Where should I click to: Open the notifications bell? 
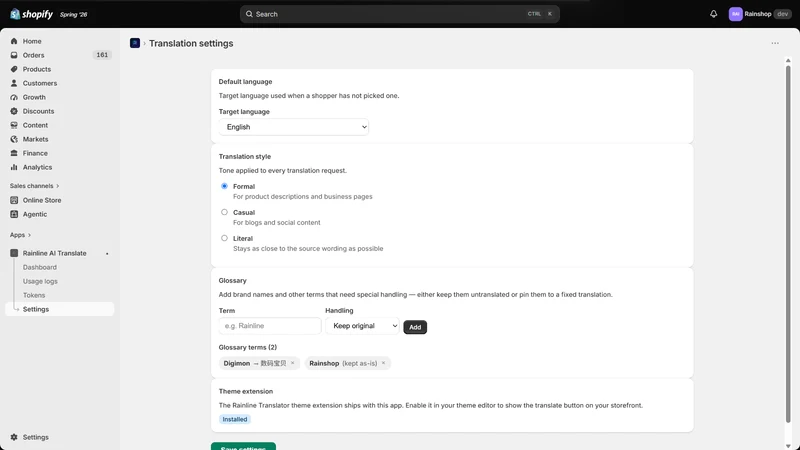click(713, 14)
